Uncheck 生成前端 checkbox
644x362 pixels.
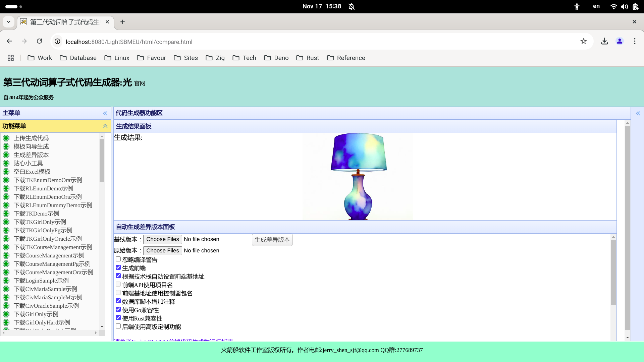point(118,267)
